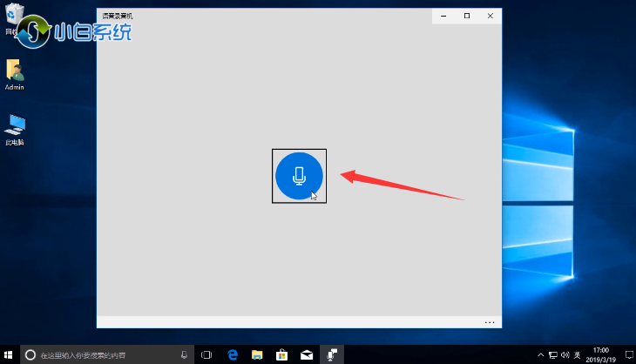Open Microsoft Store from the taskbar
This screenshot has width=636, height=364.
point(281,355)
